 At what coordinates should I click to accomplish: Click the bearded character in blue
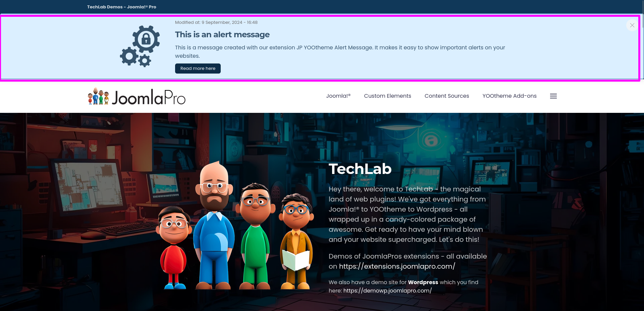[x=214, y=225]
